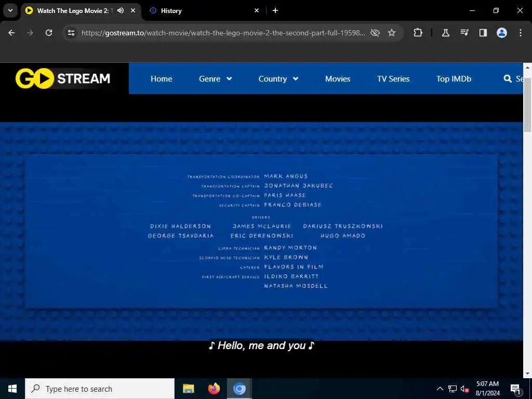The image size is (532, 399).
Task: Open Chrome Labs flask icon
Action: pyautogui.click(x=445, y=33)
